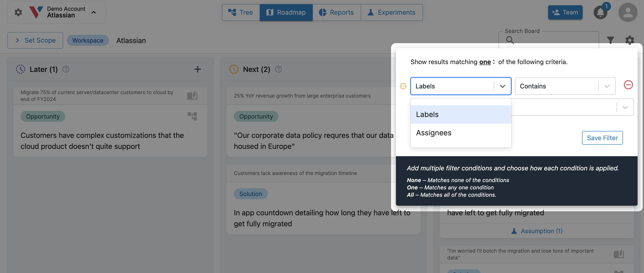Viewport: 644px width, 273px height.
Task: Click the Next column clock icon
Action: click(x=234, y=69)
